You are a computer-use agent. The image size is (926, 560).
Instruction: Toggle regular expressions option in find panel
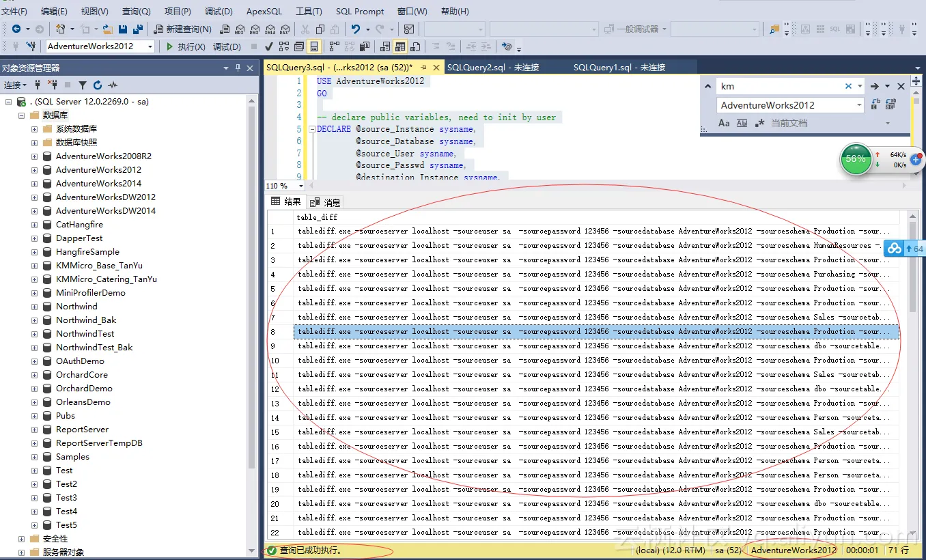click(759, 123)
